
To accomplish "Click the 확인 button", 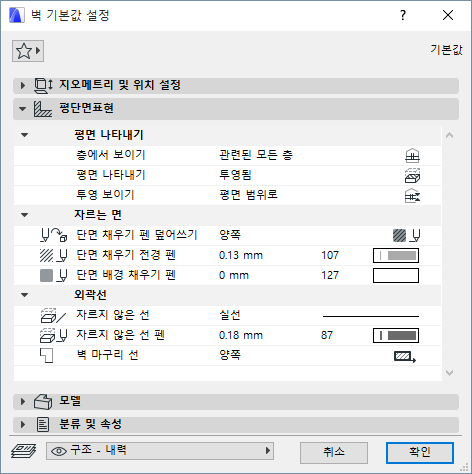I will (420, 453).
